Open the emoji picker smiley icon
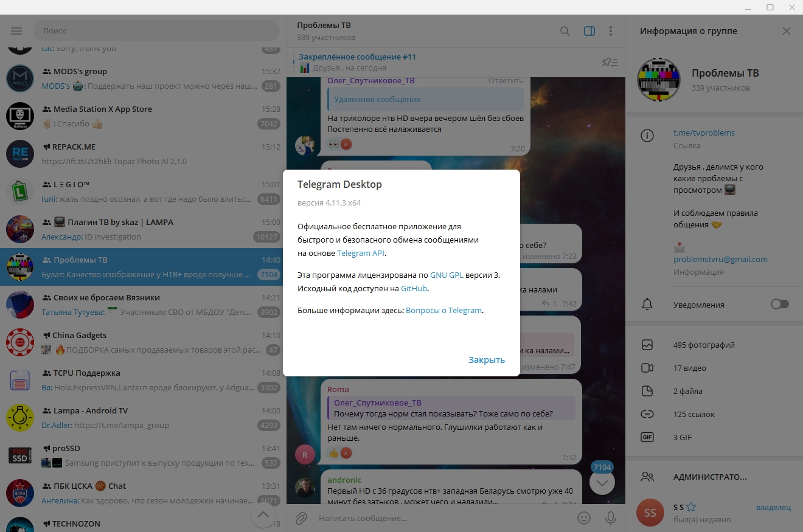 584,518
